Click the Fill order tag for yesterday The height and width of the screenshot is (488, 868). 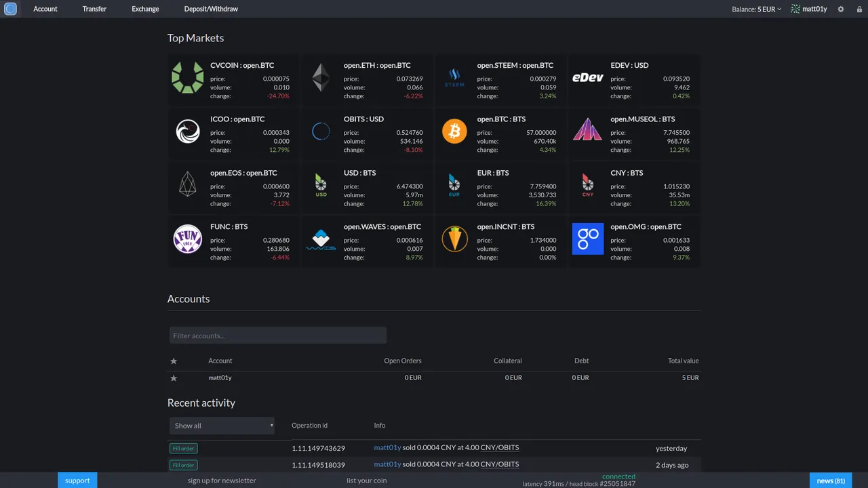click(x=183, y=448)
